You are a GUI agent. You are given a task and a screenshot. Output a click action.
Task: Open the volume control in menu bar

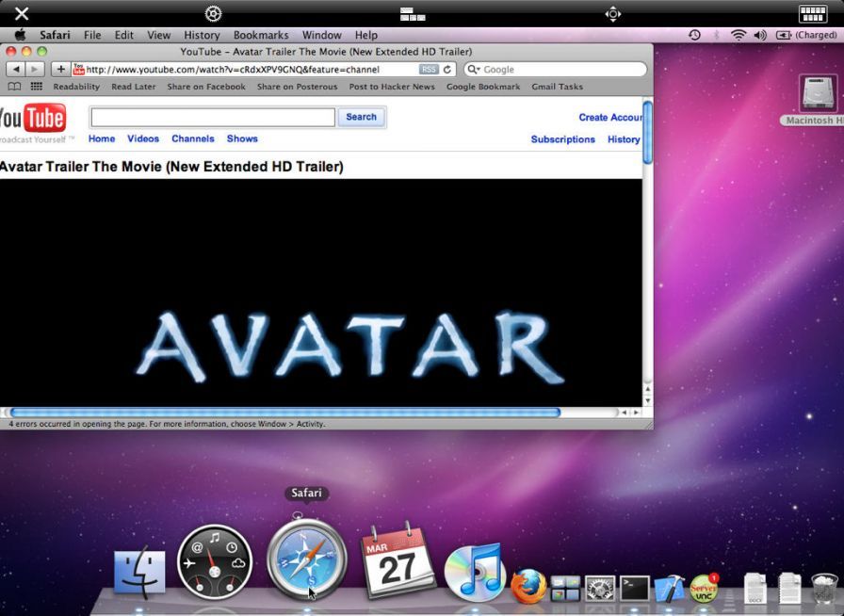(x=759, y=35)
